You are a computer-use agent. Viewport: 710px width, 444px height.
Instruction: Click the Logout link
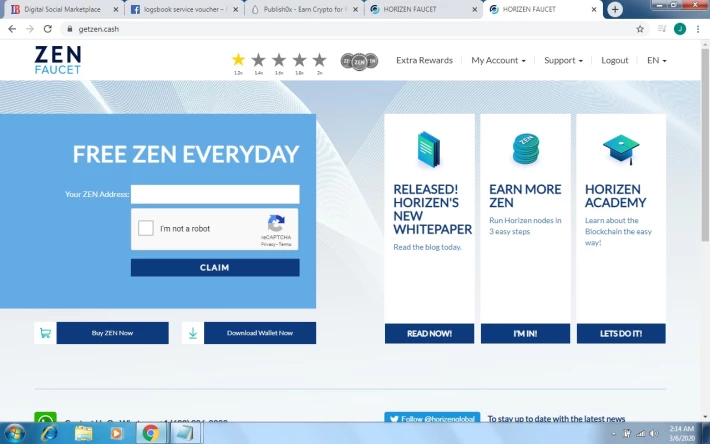coord(614,60)
